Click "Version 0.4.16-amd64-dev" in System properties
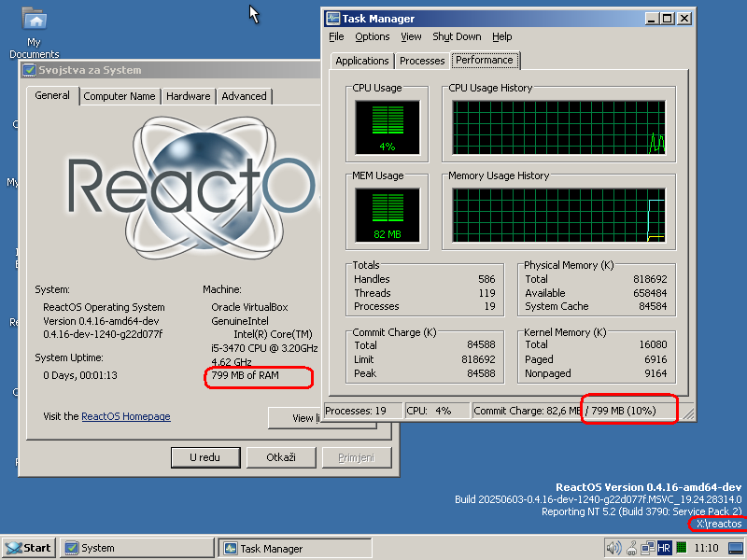The image size is (747, 560). (101, 321)
